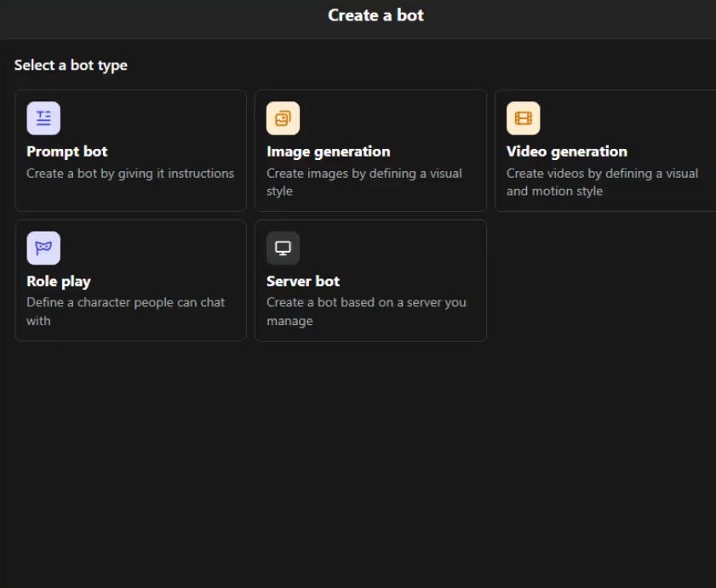716x588 pixels.
Task: Open the Role play bot creator
Action: click(x=130, y=281)
